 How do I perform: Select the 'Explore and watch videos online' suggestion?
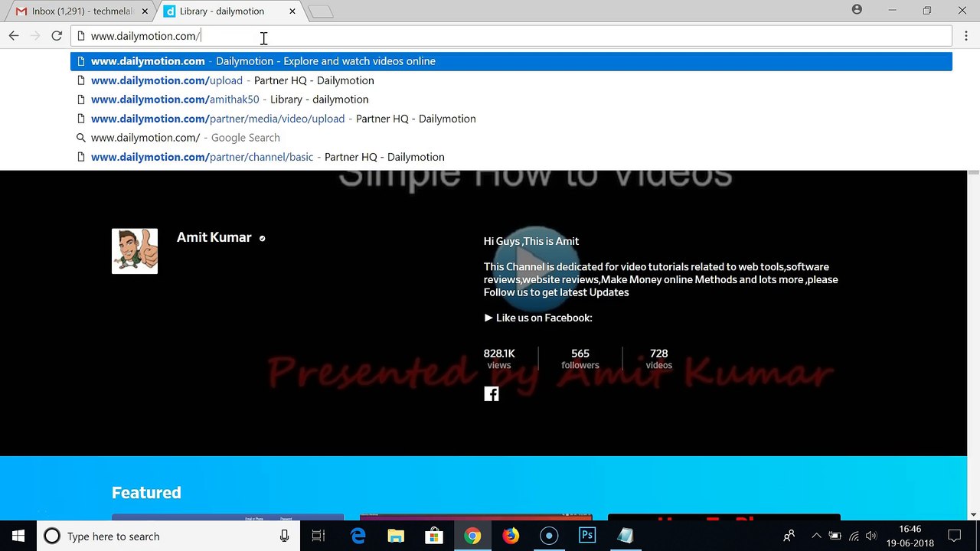511,61
